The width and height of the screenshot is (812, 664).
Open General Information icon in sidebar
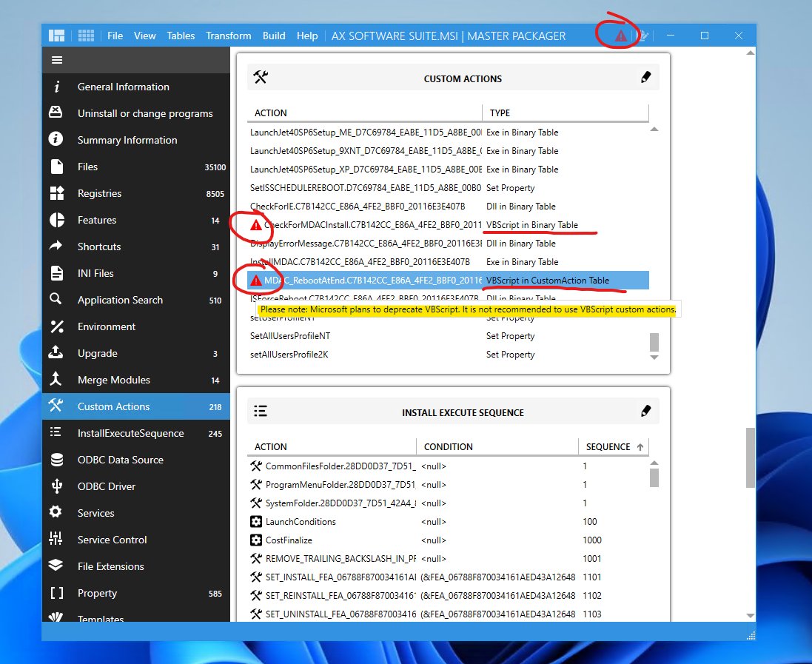[x=56, y=87]
